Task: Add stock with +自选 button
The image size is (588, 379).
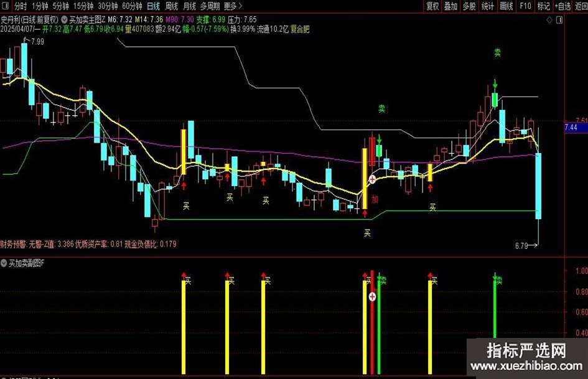Action: click(x=562, y=6)
